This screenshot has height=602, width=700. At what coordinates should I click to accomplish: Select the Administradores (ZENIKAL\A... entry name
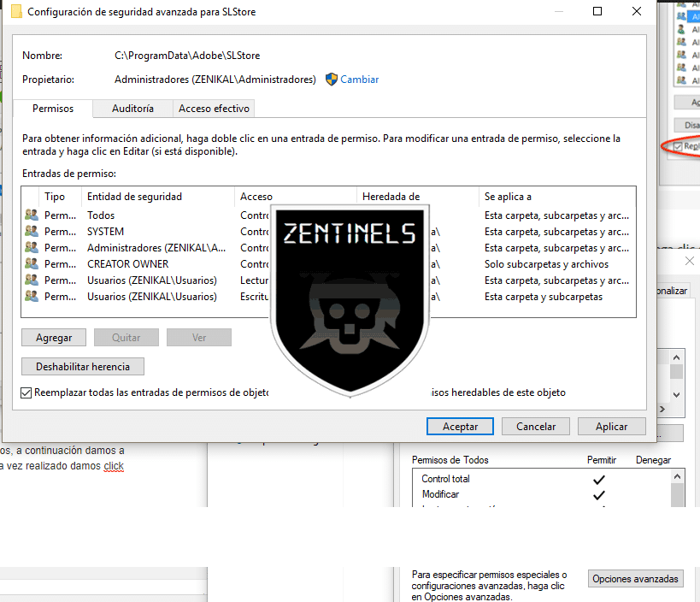[156, 248]
